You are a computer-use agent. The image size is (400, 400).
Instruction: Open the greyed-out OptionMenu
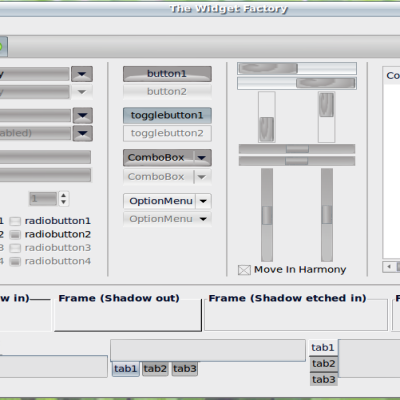pyautogui.click(x=167, y=219)
